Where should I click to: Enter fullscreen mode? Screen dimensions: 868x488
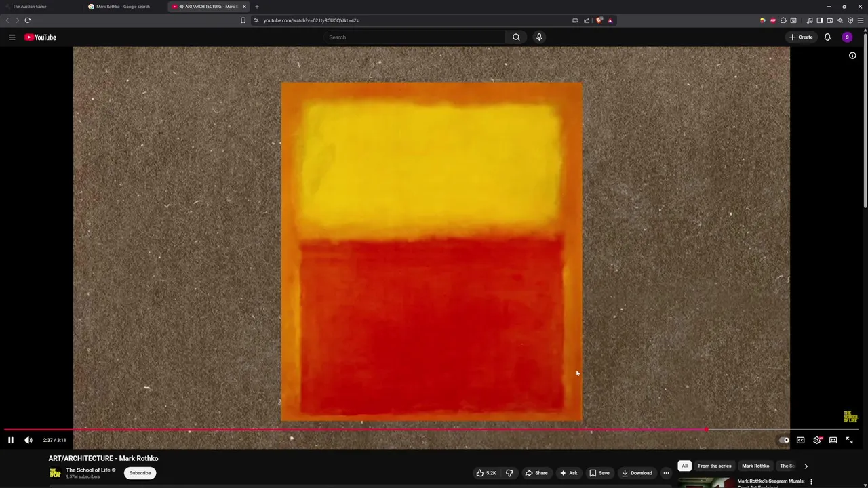849,440
